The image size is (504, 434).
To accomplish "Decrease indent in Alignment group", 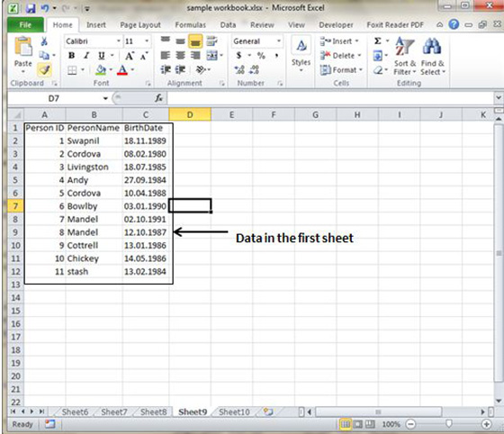I will 166,69.
